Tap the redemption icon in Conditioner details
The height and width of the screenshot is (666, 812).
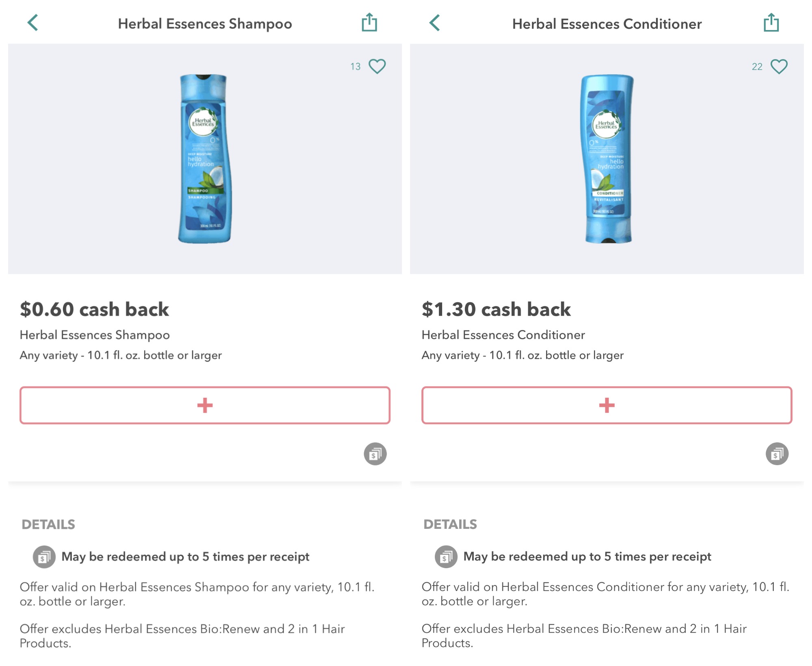(x=446, y=557)
